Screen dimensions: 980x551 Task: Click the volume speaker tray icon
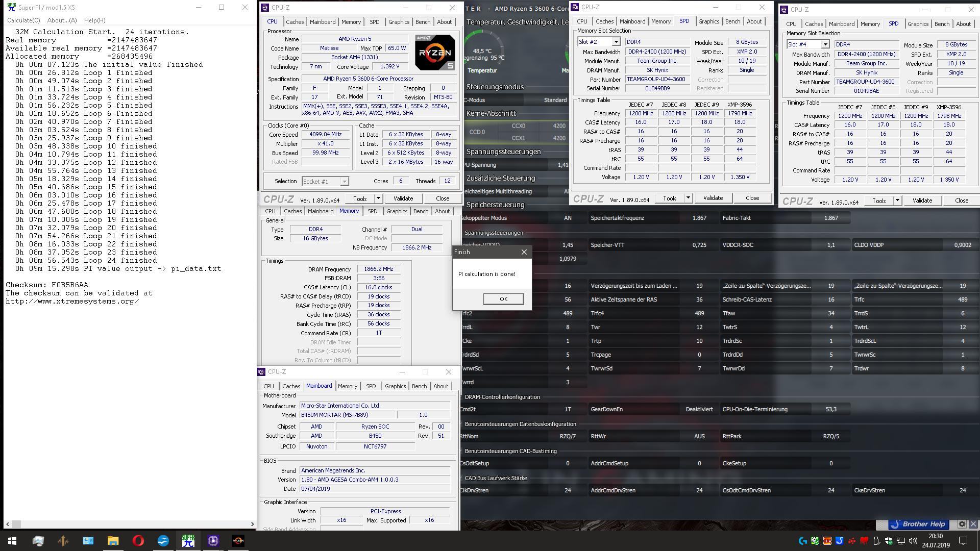point(913,541)
